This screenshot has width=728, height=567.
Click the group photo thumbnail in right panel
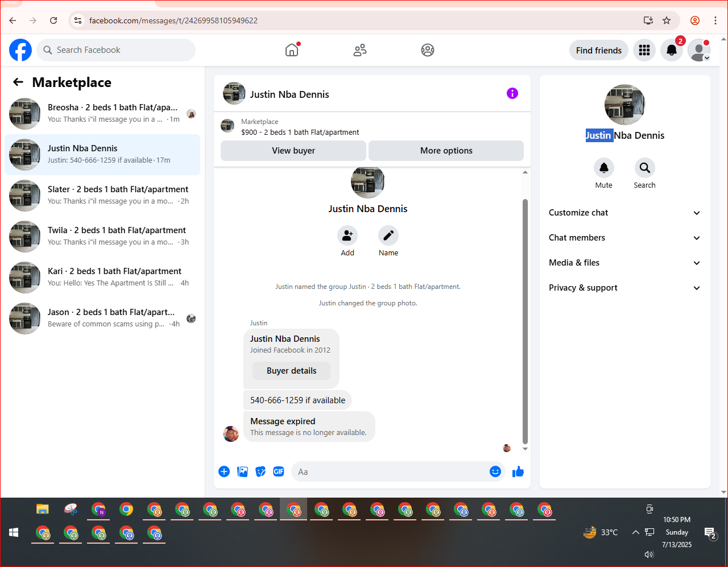pyautogui.click(x=625, y=105)
